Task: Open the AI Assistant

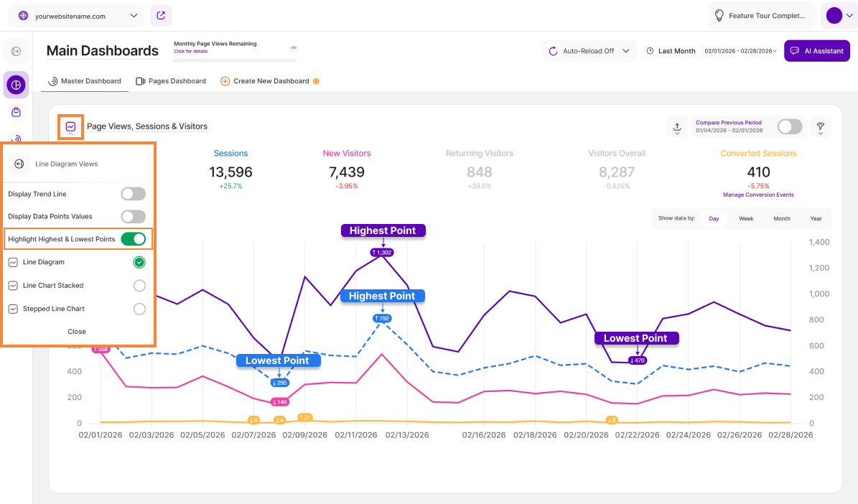Action: pyautogui.click(x=817, y=51)
